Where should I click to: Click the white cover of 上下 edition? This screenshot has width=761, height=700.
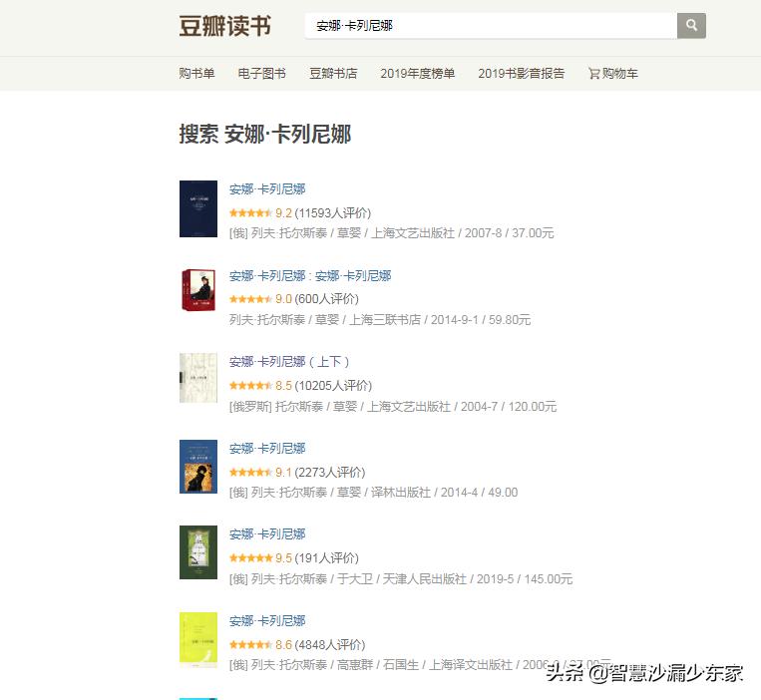[198, 378]
